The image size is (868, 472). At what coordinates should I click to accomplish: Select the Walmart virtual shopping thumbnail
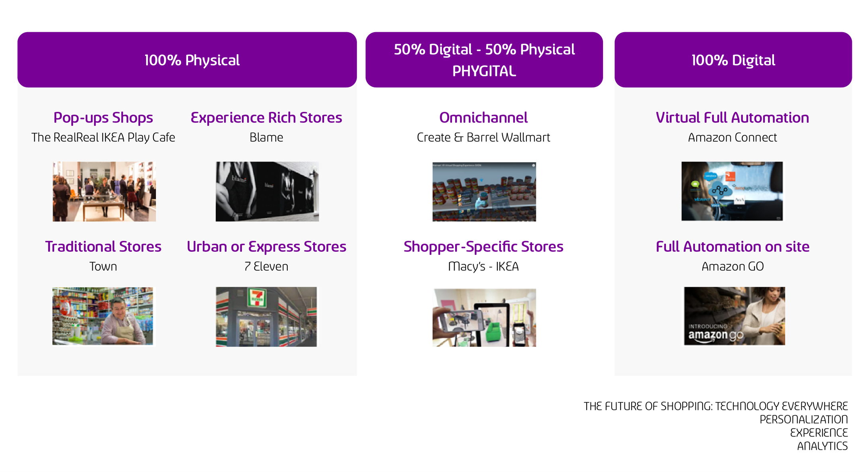coord(484,192)
